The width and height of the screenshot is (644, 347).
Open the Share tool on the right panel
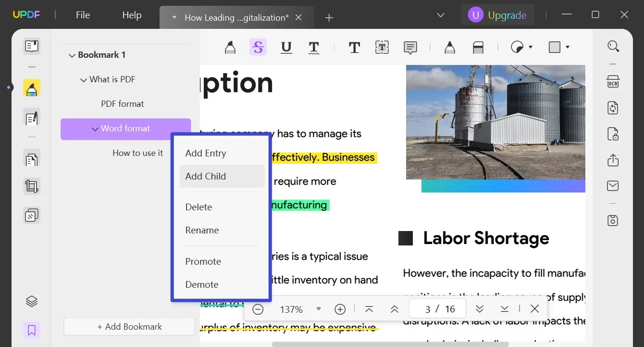[613, 160]
